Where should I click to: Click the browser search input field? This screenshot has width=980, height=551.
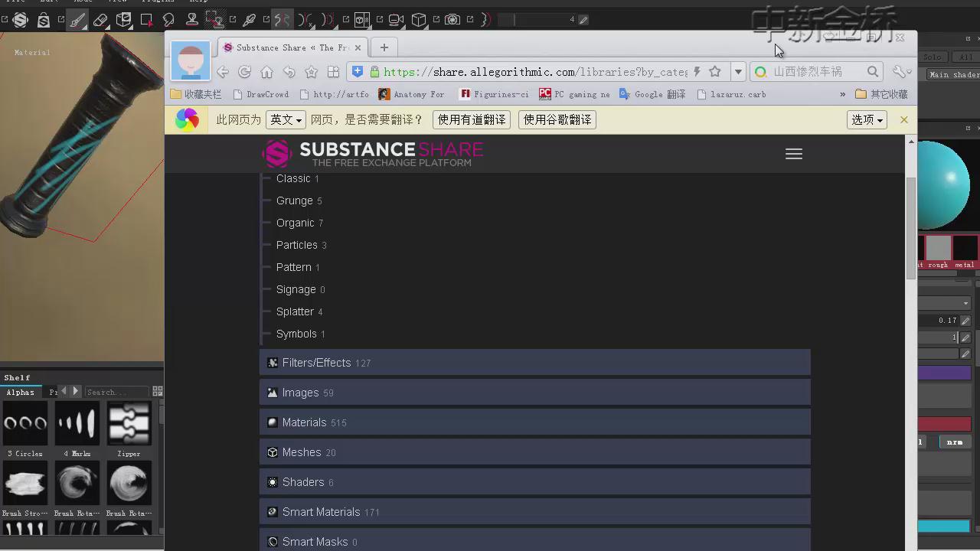[x=817, y=72]
